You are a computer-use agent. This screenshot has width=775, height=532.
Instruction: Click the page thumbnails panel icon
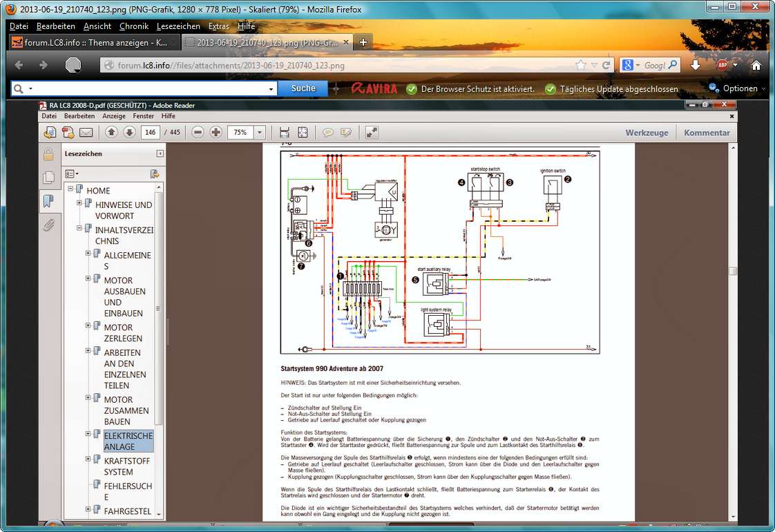coord(48,178)
